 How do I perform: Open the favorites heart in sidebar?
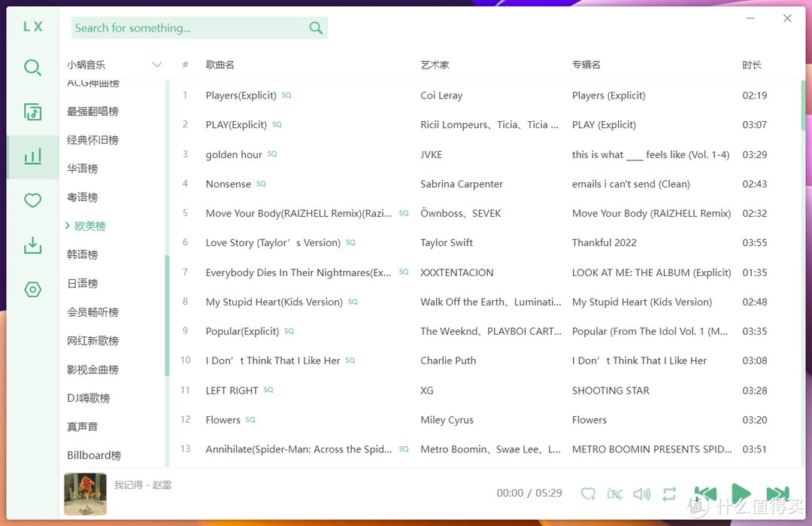(32, 200)
